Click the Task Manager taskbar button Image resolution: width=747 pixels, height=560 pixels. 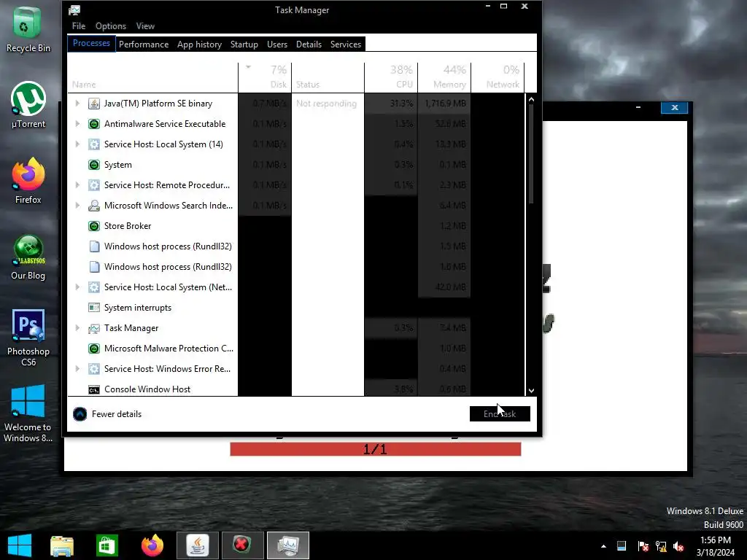[287, 545]
